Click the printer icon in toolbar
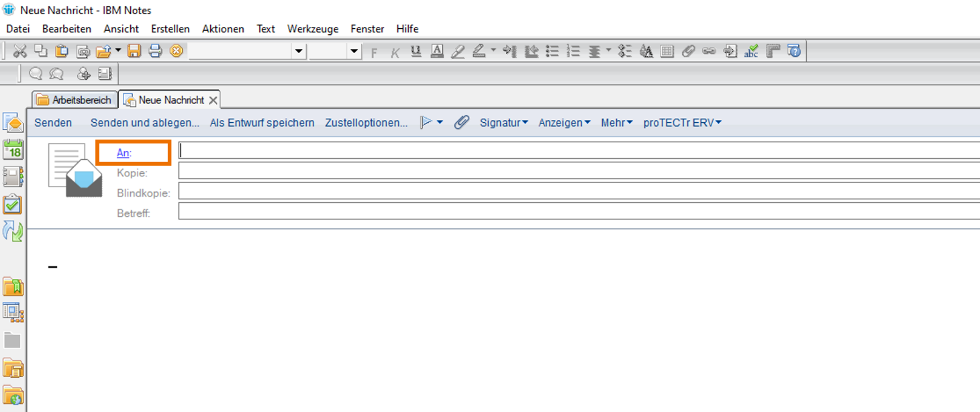This screenshot has height=412, width=980. click(x=155, y=51)
